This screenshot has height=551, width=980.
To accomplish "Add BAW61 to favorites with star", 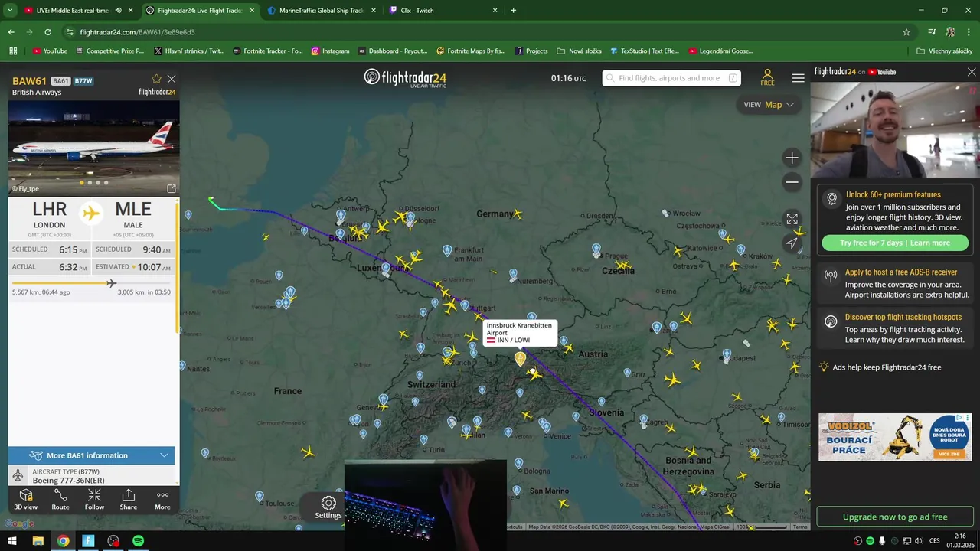I will (156, 79).
